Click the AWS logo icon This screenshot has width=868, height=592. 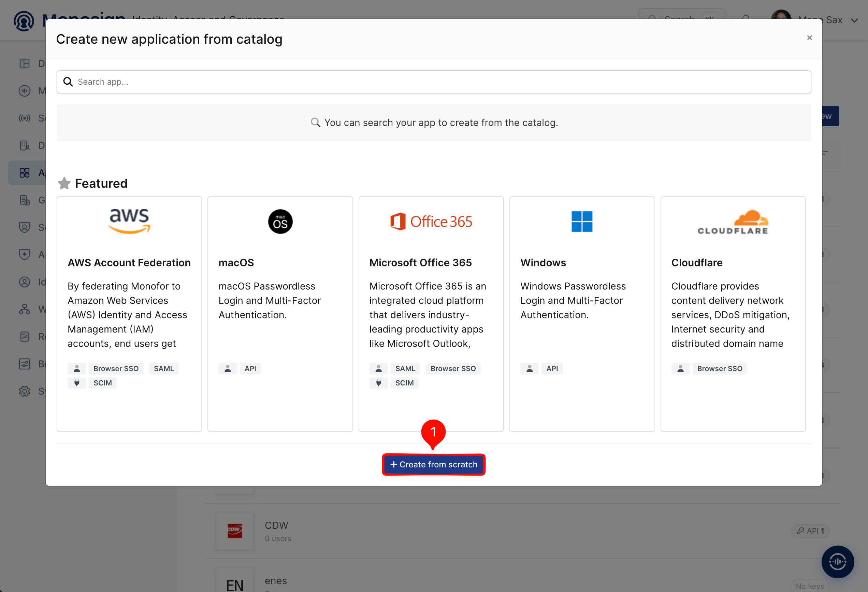129,221
